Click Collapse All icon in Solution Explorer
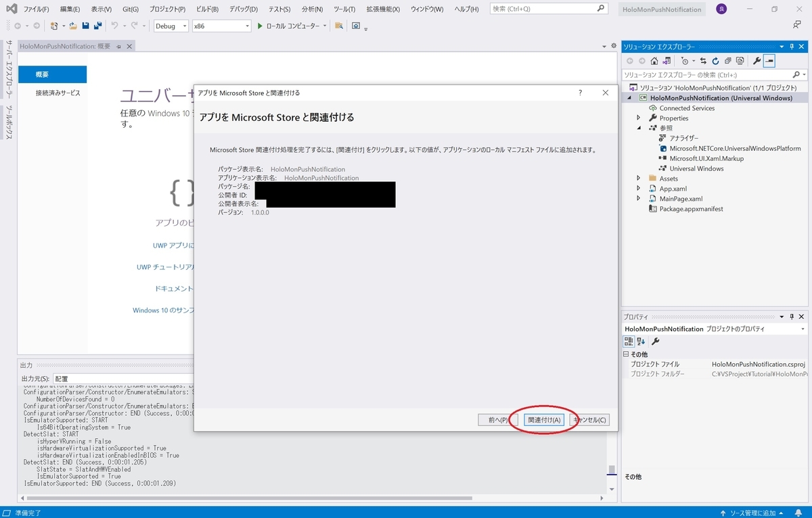The height and width of the screenshot is (518, 812). click(x=727, y=61)
